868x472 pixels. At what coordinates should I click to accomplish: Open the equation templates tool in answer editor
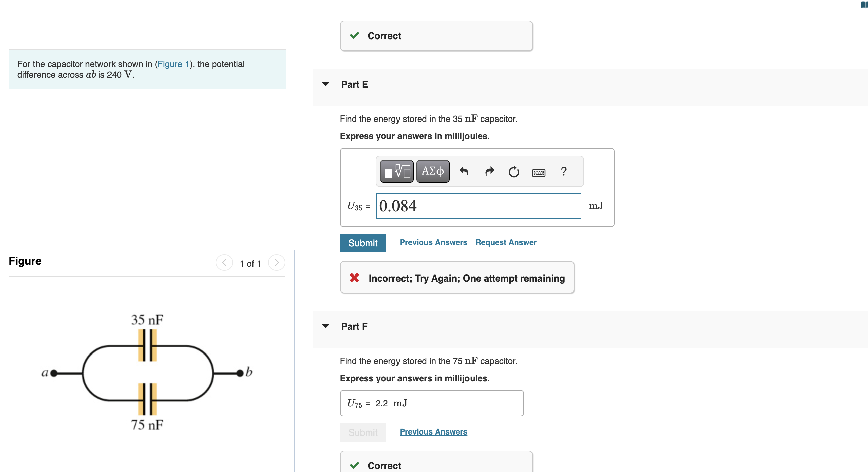(396, 171)
